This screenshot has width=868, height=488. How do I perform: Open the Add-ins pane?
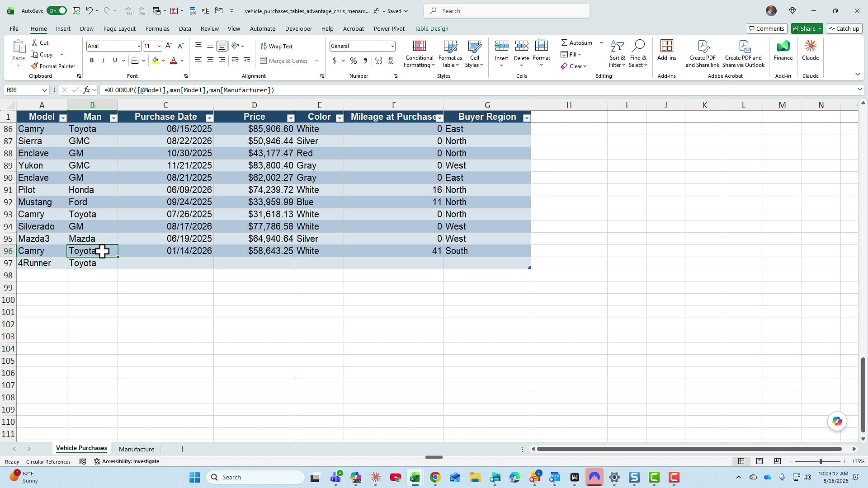[667, 50]
